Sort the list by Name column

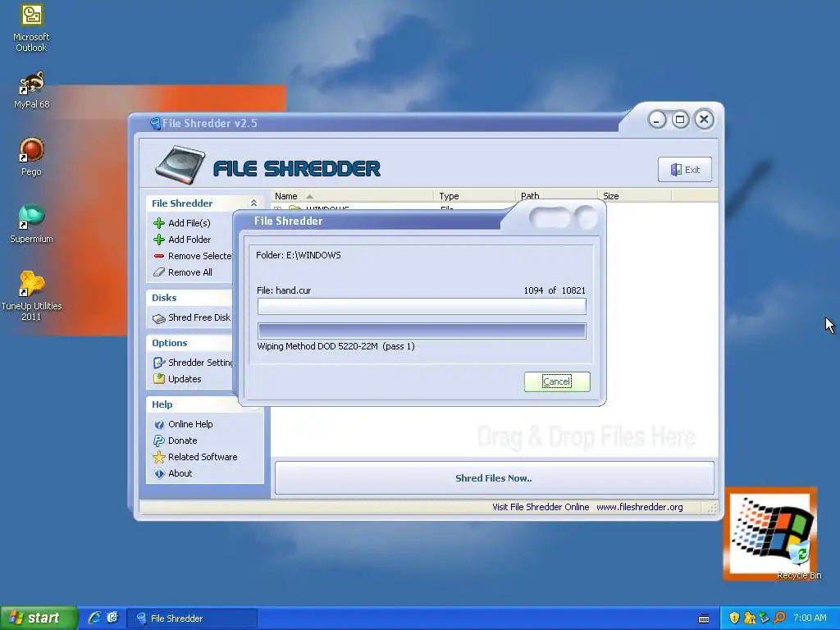click(351, 196)
